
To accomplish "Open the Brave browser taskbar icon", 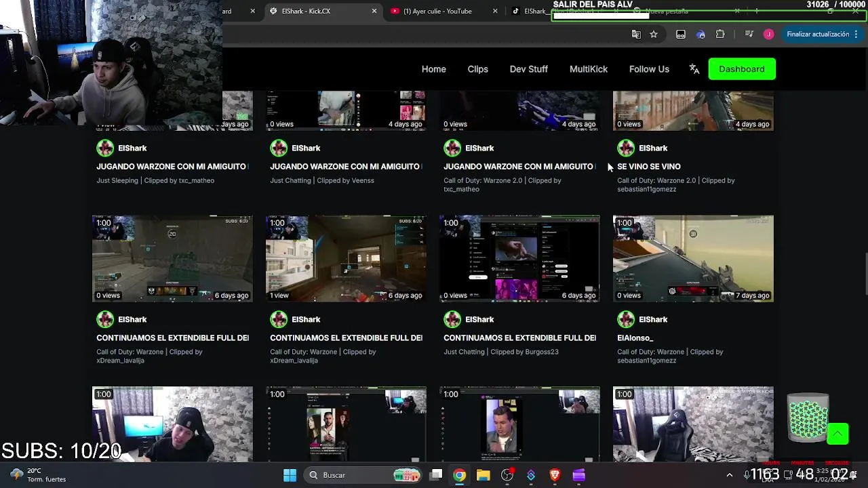I will (x=555, y=475).
